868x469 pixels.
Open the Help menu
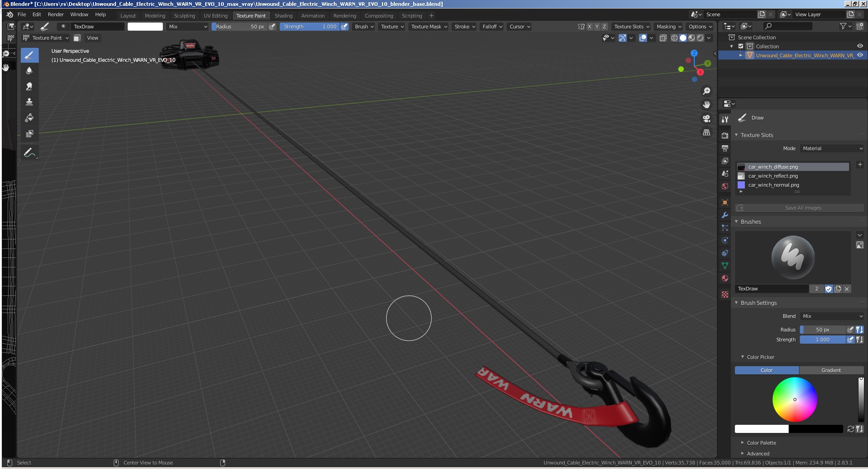100,14
